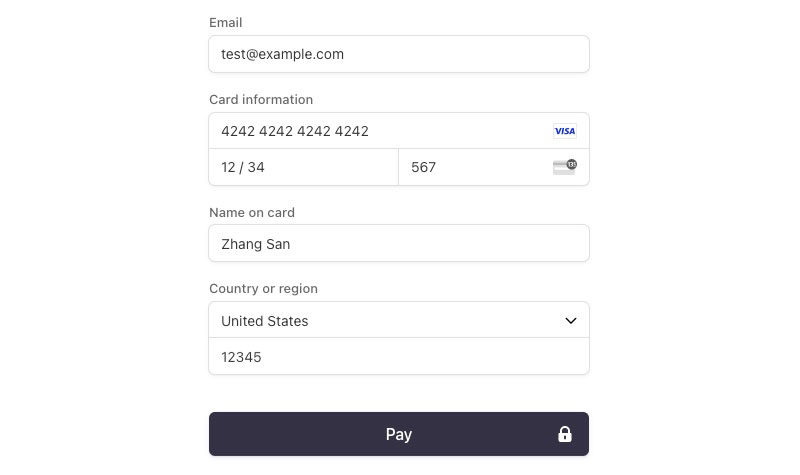Focus the Email input field
This screenshot has height=475, width=800.
[399, 54]
